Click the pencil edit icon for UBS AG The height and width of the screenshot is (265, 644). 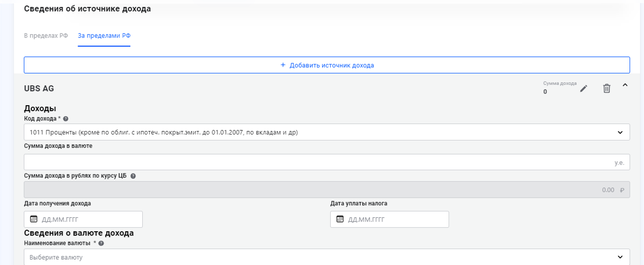click(x=584, y=89)
